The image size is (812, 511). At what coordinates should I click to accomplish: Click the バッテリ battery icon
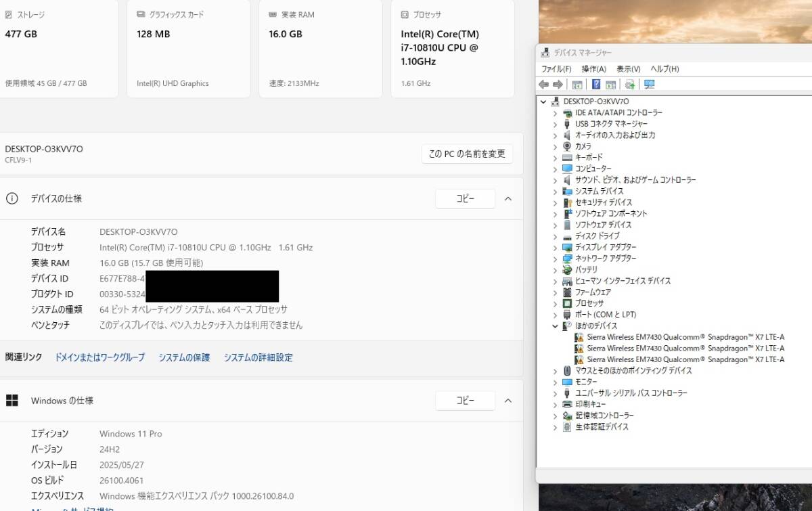(x=567, y=269)
